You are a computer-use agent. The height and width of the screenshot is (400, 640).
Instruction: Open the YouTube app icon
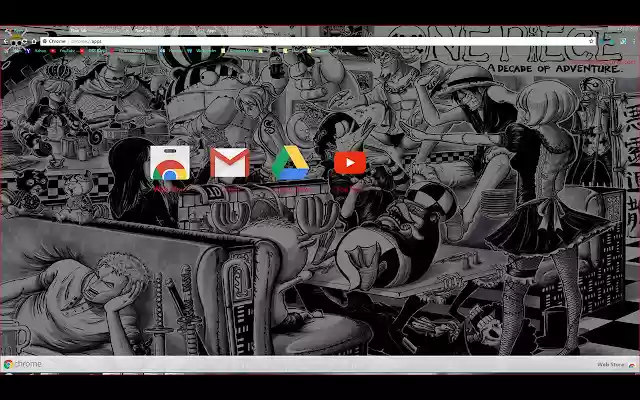pos(350,163)
